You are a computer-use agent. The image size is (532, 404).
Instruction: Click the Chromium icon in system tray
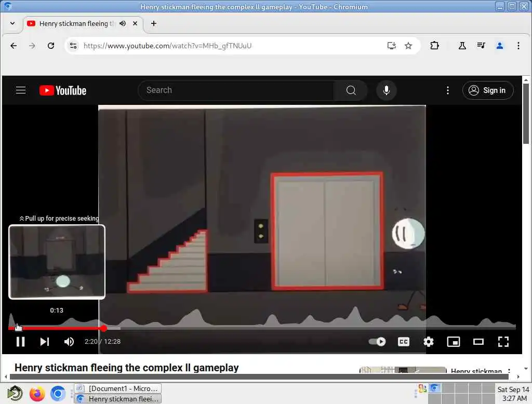click(x=434, y=388)
